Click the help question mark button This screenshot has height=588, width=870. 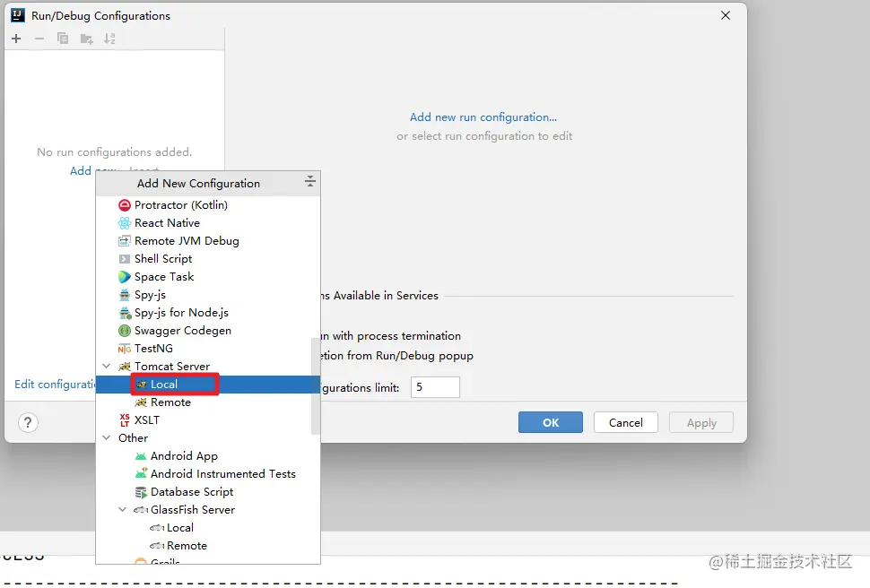tap(28, 423)
